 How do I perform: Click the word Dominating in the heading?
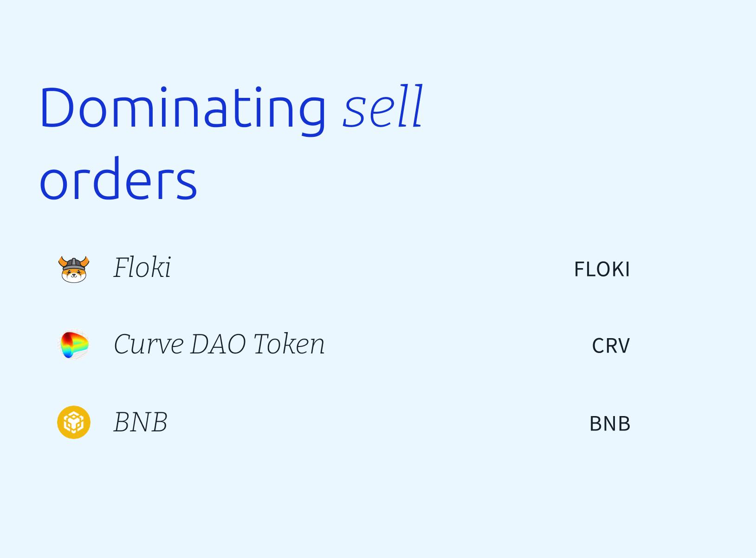click(183, 108)
